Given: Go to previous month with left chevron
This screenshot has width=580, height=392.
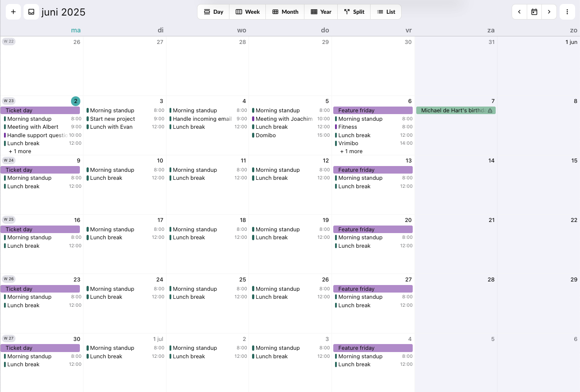Looking at the screenshot, I should coord(519,12).
